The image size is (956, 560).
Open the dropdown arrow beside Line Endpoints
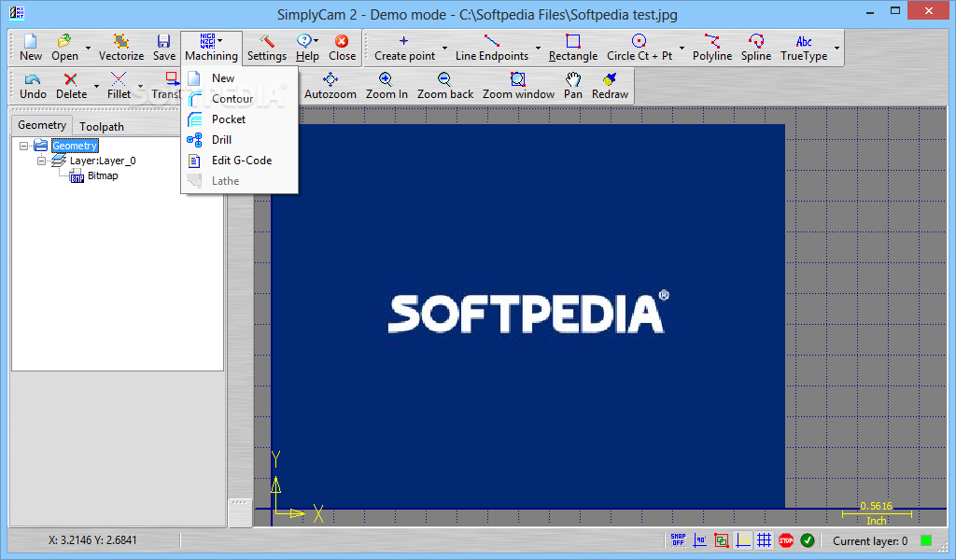(538, 49)
